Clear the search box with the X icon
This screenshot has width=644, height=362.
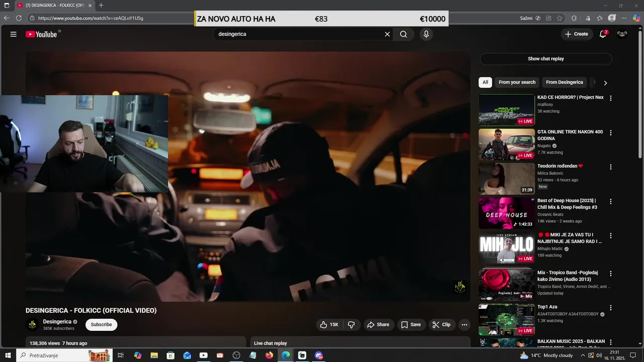point(387,34)
